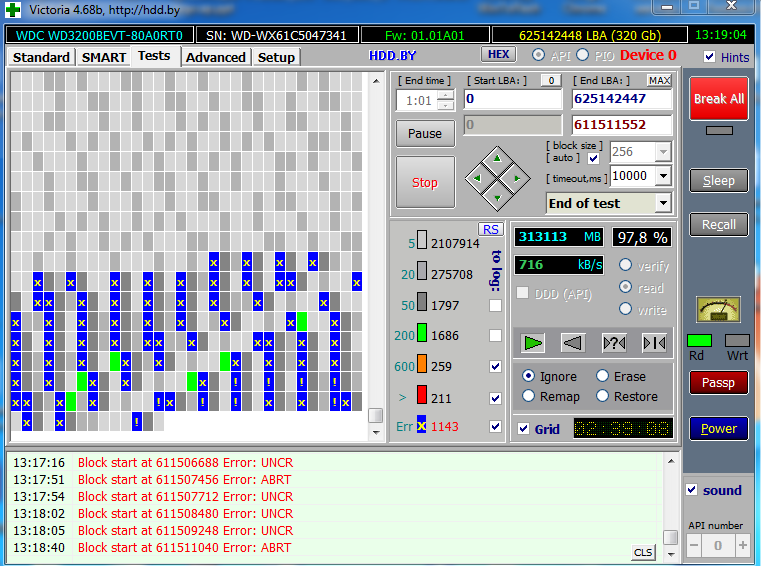Click the log panel scroll-down arrow
Viewport: 761px width, 566px height.
[x=671, y=554]
